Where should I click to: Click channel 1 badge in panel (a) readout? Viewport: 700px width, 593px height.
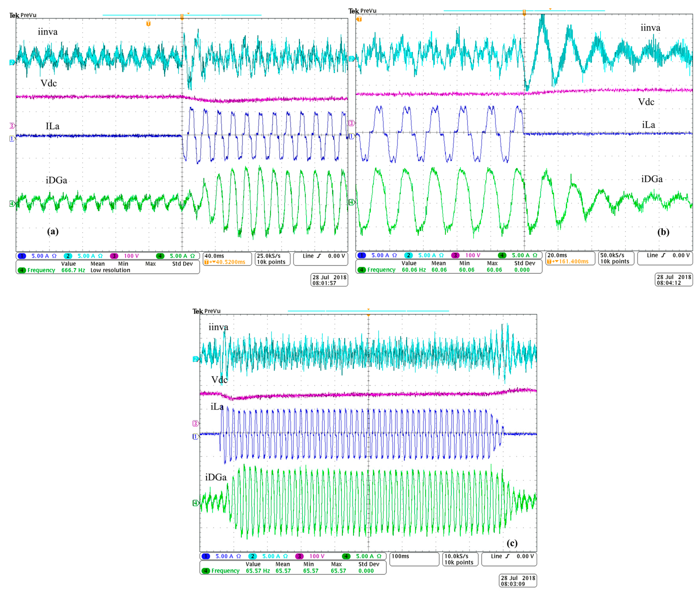point(22,256)
